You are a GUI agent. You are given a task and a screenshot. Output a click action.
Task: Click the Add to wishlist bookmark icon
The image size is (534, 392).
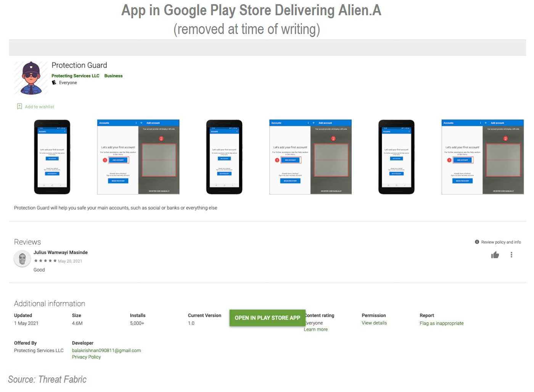[x=19, y=106]
